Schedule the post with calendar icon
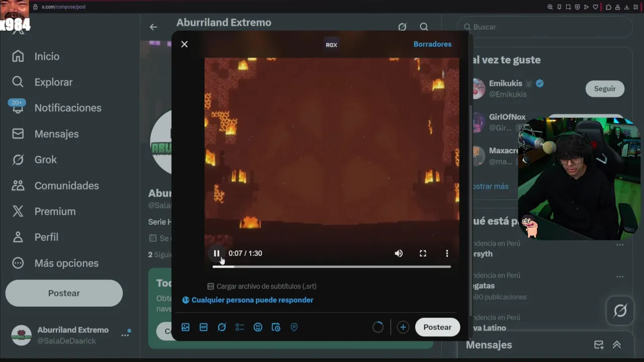644x362 pixels. (x=276, y=327)
